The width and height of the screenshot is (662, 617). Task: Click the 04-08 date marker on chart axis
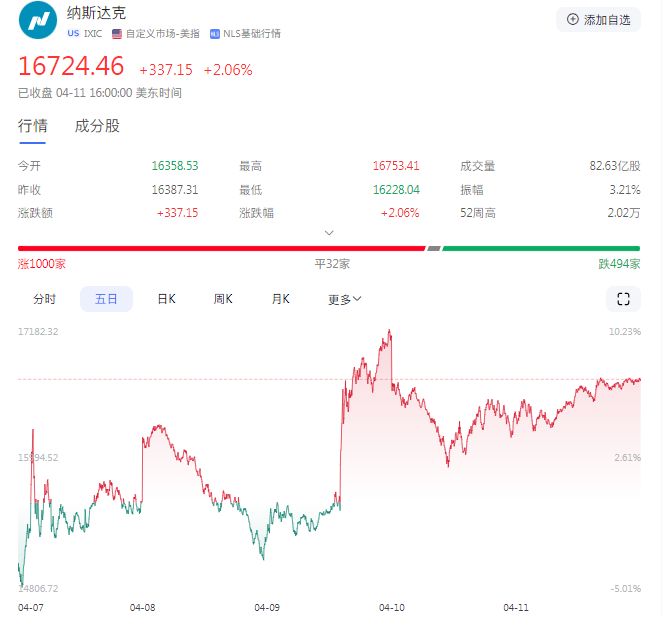142,608
